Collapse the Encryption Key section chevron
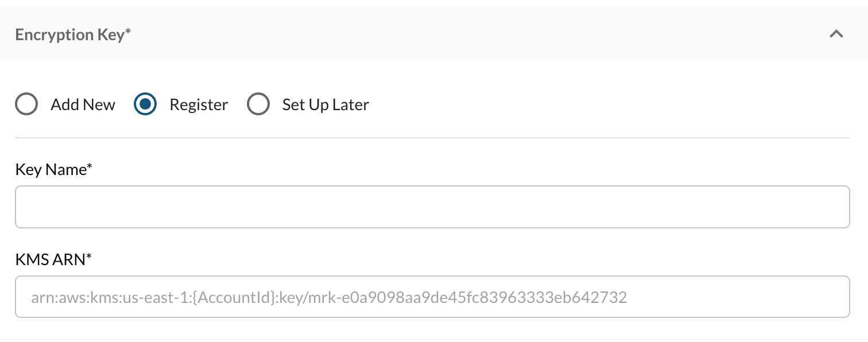The height and width of the screenshot is (342, 868). 836,34
